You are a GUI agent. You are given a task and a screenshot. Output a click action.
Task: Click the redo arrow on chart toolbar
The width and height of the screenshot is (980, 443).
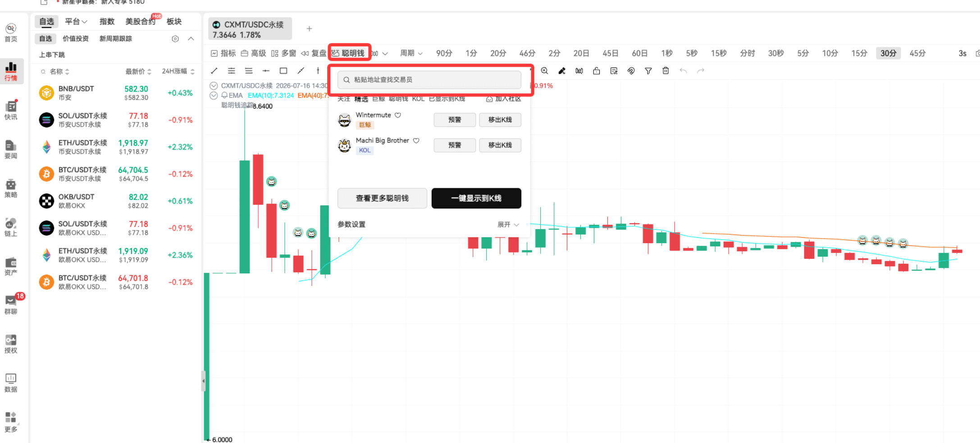pos(701,71)
